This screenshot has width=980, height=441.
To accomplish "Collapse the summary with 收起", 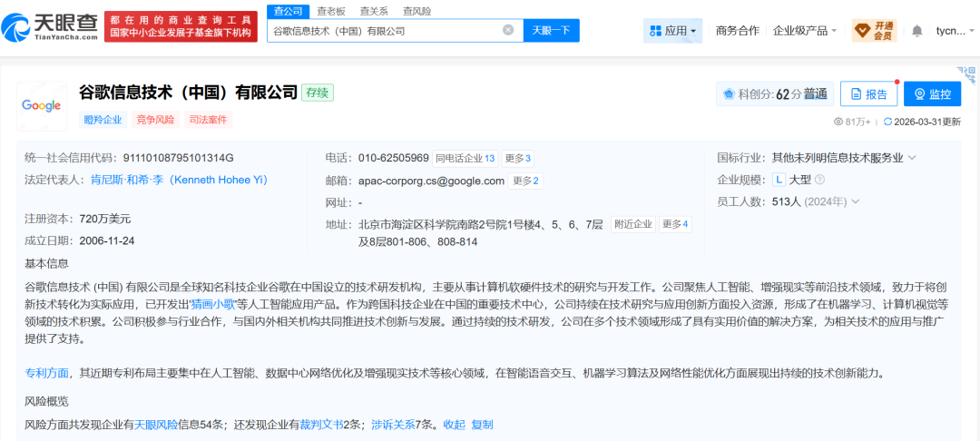I will 455,425.
